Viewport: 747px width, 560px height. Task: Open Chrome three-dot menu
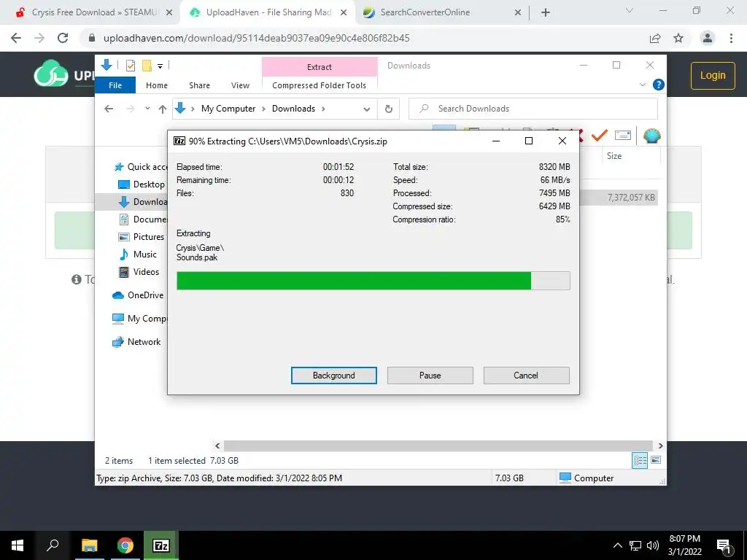731,38
